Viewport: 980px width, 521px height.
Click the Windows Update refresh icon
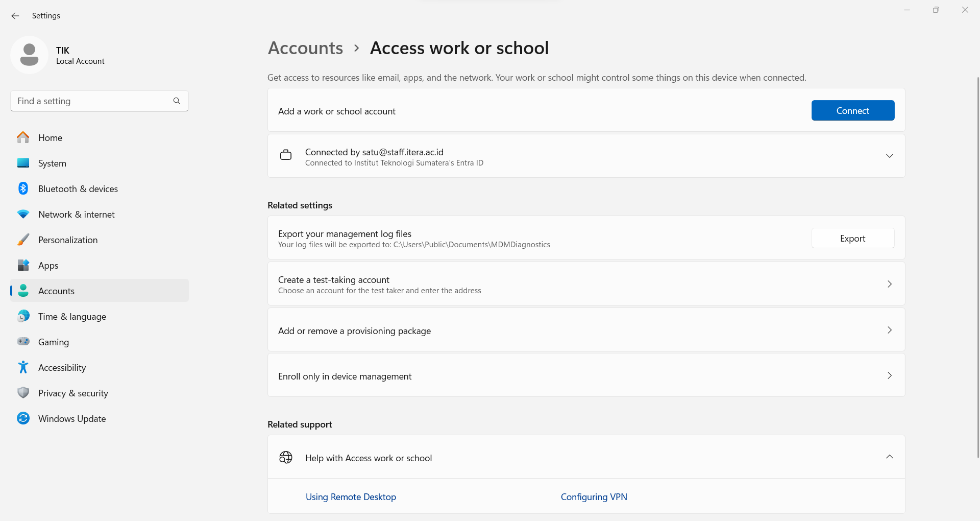pos(23,418)
